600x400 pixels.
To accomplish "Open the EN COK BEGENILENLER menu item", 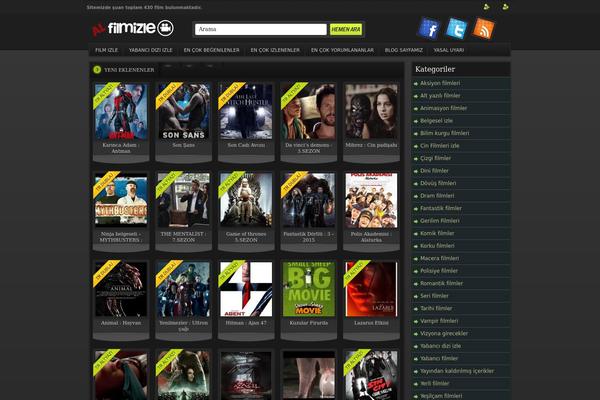I will [211, 50].
